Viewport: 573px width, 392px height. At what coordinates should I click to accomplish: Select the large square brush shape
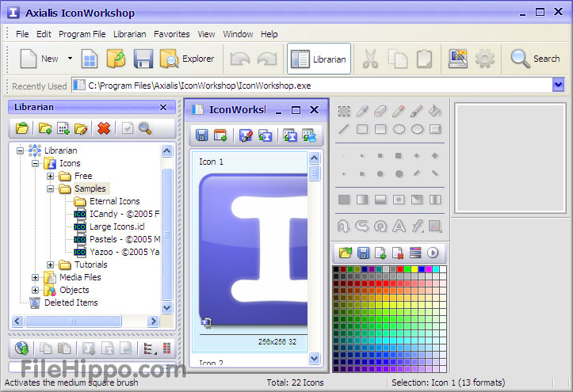click(x=399, y=155)
